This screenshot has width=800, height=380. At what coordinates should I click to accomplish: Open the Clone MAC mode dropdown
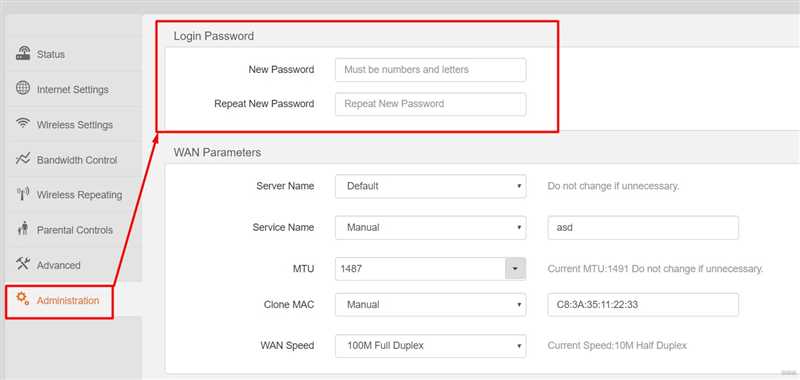click(430, 305)
